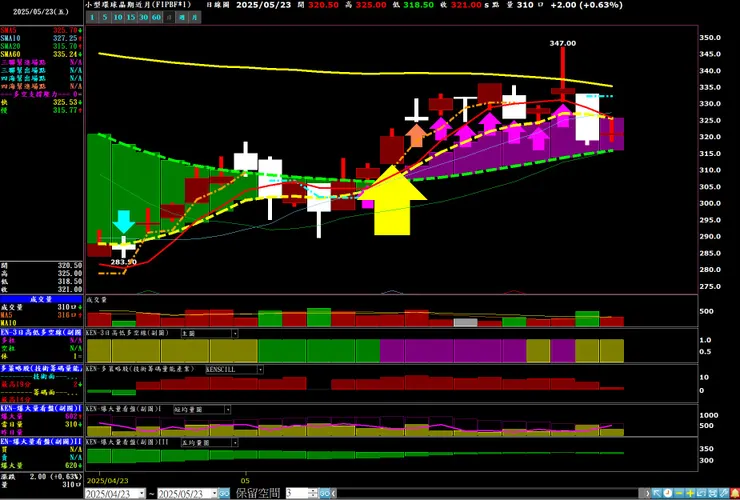
Task: Click the 漲跌 2.00 (+0.63%) row
Action: (x=42, y=476)
